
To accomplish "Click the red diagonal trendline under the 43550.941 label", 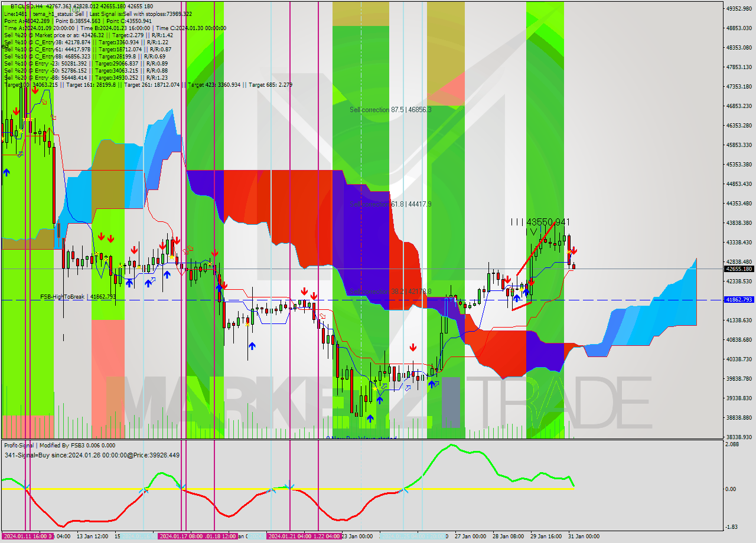I will pyautogui.click(x=535, y=249).
